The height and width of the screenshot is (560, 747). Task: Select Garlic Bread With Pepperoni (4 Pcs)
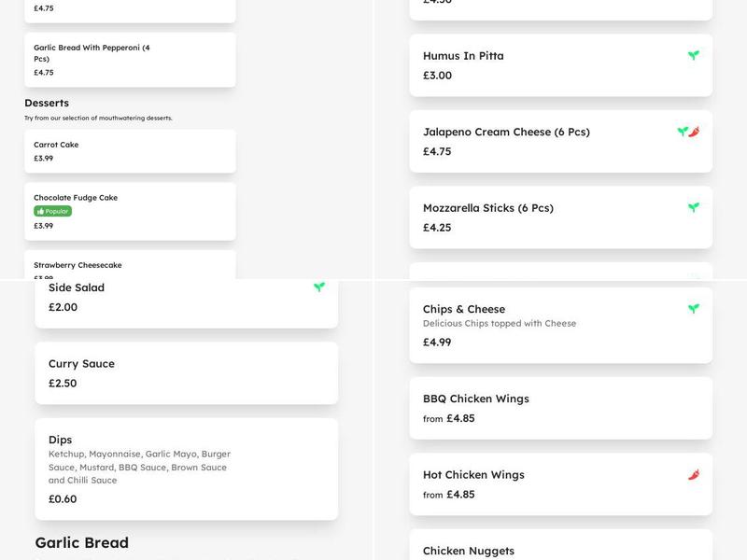tap(130, 60)
